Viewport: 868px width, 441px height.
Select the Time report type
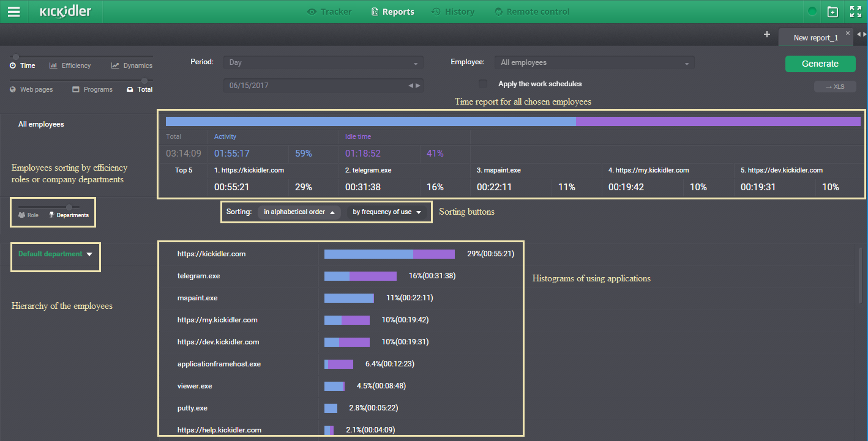tap(23, 65)
